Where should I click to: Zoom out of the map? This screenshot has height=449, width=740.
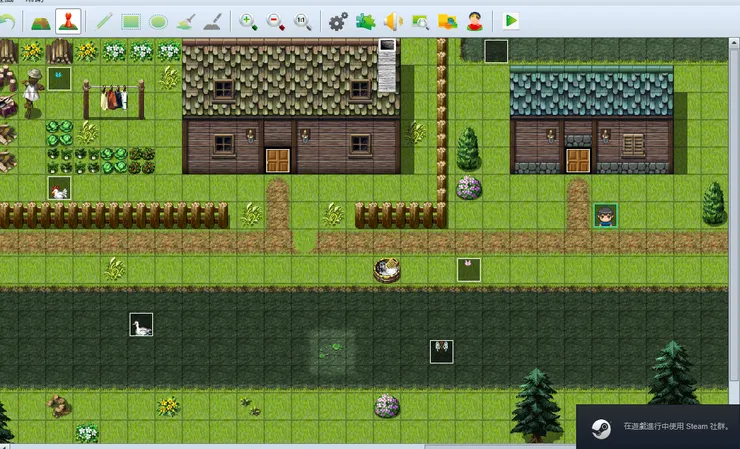(276, 21)
